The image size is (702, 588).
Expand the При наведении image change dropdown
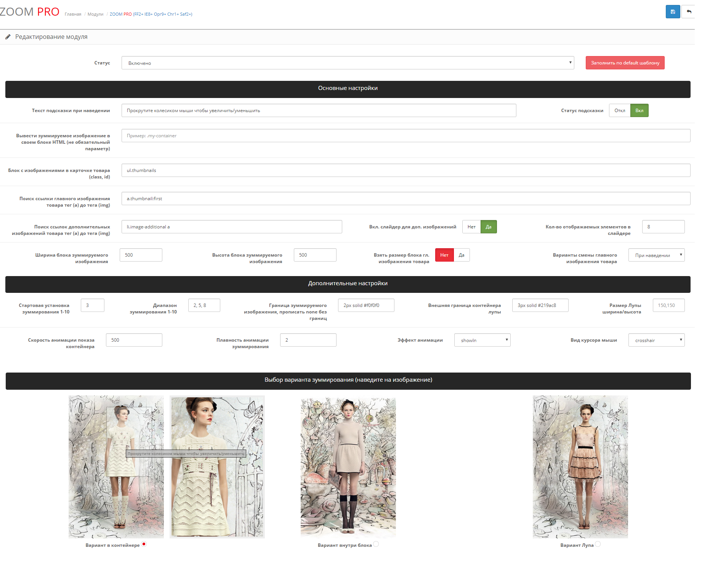click(x=656, y=255)
